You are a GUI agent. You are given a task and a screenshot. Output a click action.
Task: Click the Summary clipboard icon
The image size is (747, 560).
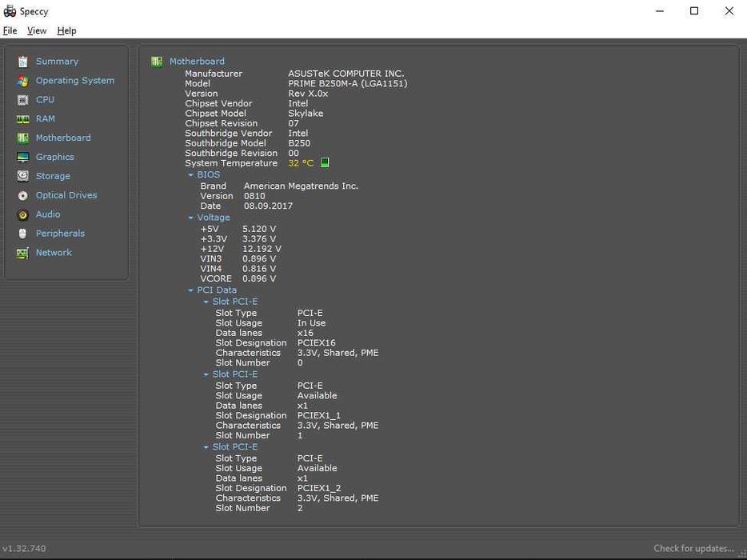[22, 62]
